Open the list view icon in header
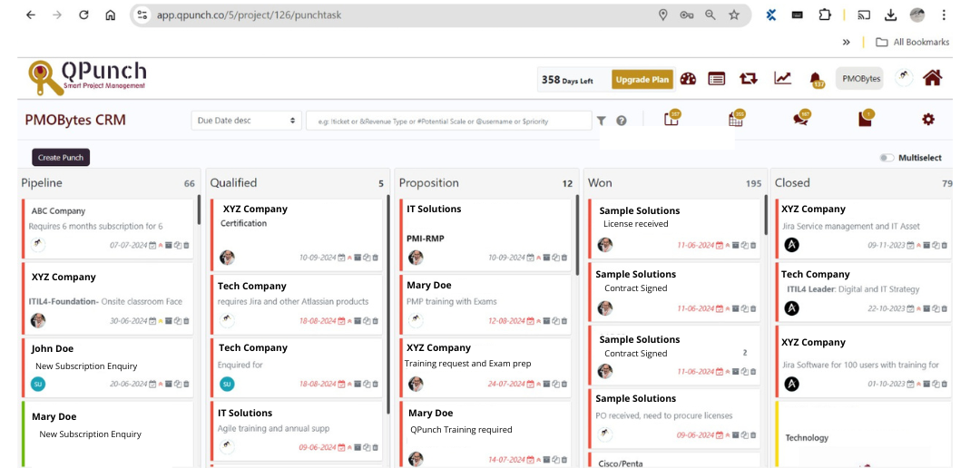This screenshot has height=468, width=980. pos(716,78)
